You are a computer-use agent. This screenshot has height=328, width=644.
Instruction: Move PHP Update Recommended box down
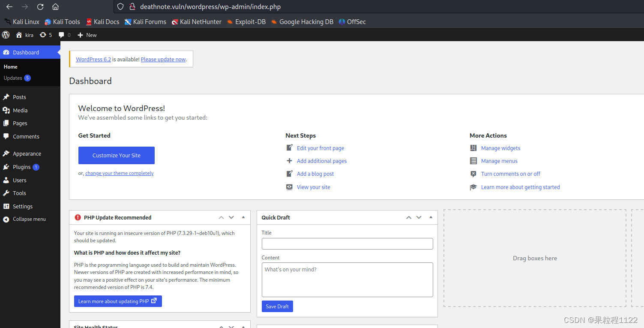(x=231, y=217)
